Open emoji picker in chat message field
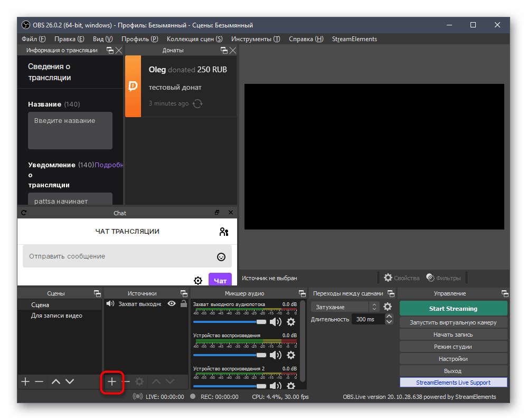Viewport: 527px width, 420px height. tap(221, 257)
